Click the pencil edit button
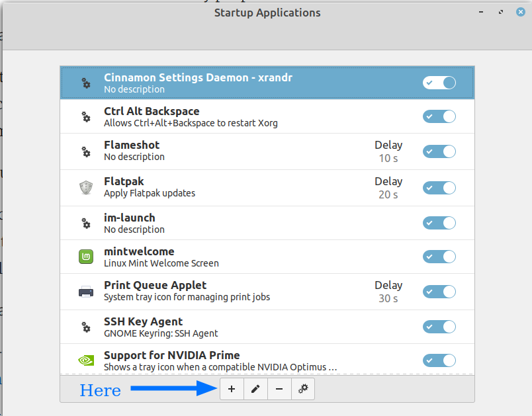This screenshot has width=532, height=416. coord(255,389)
